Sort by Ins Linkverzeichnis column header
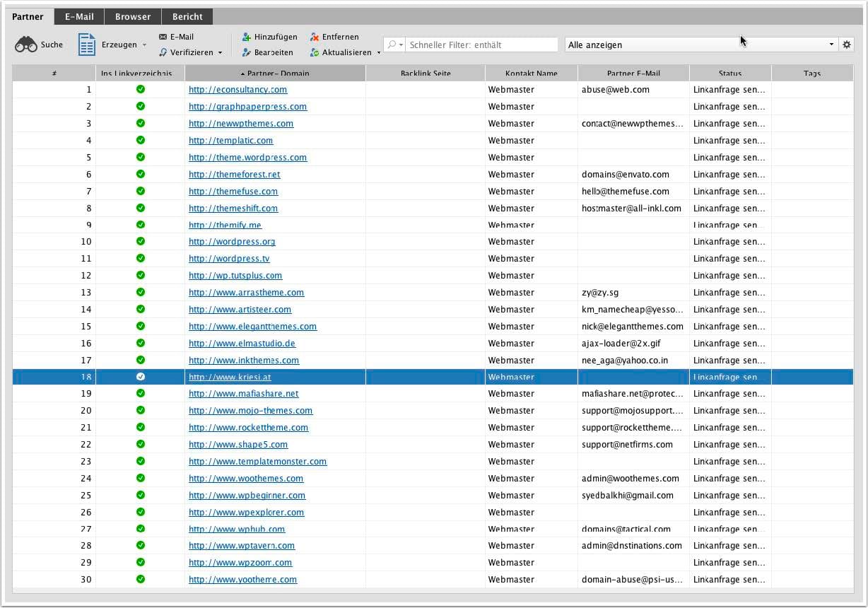Image resolution: width=868 pixels, height=608 pixels. tap(140, 73)
